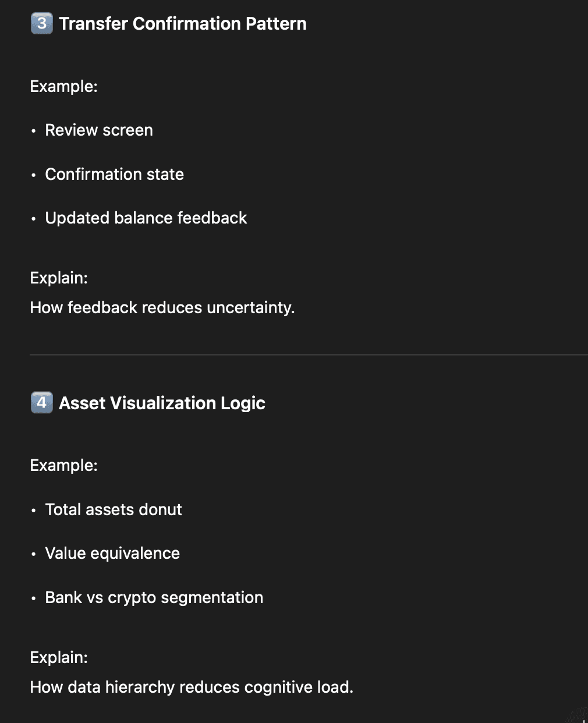Viewport: 588px width, 723px height.
Task: Click the sentence about data hierarchy reducing cognitive load
Action: tap(192, 687)
